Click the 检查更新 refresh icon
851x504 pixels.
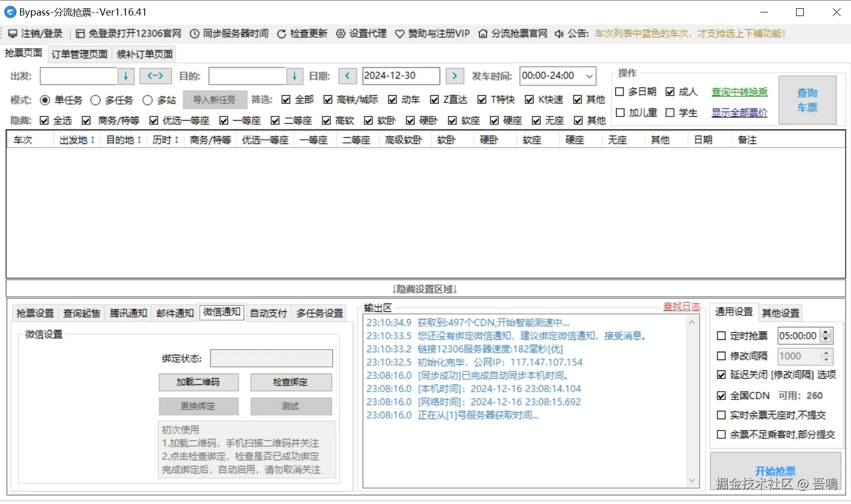tap(281, 34)
